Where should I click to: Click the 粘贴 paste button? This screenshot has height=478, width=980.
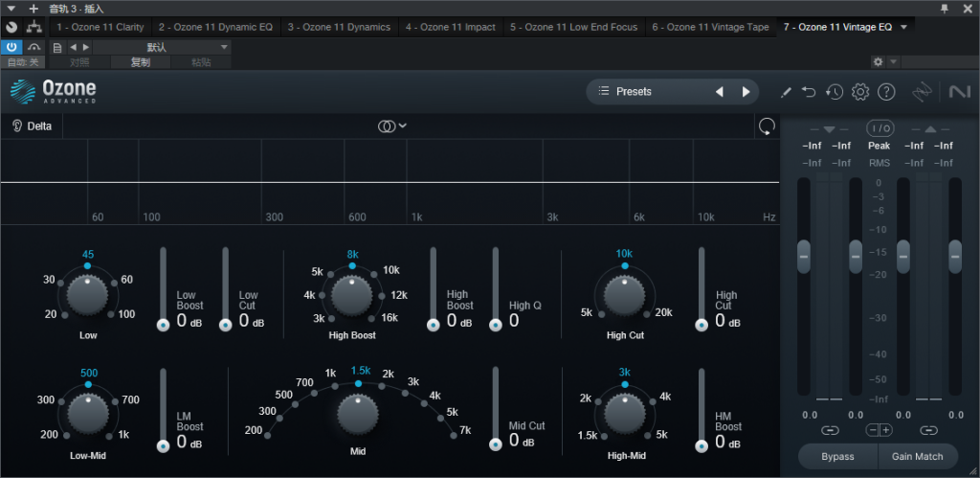[x=201, y=62]
